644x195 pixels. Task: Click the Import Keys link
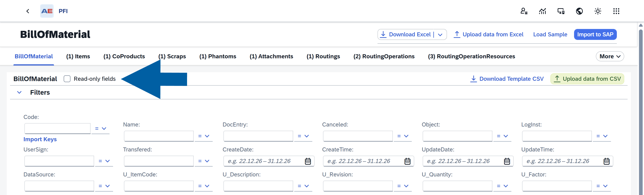point(40,139)
